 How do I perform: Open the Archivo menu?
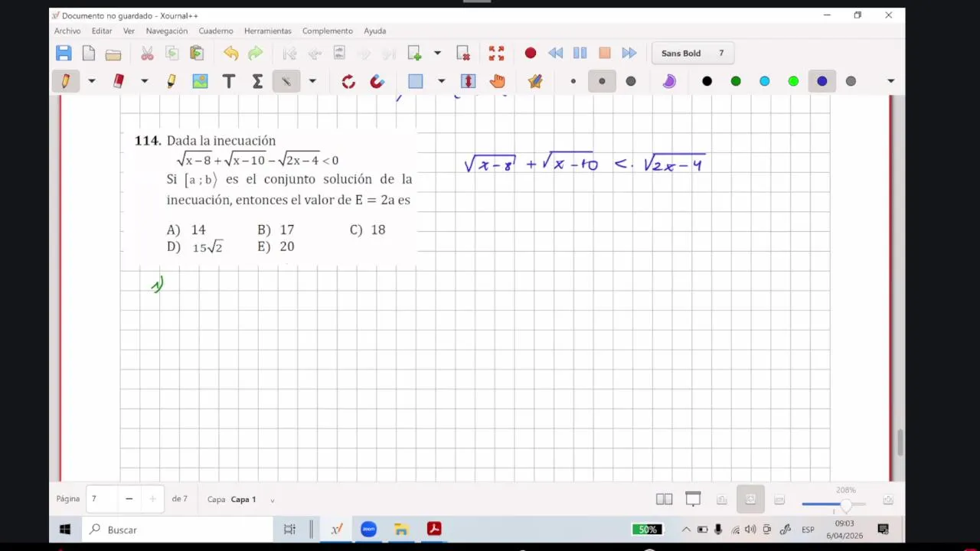(x=67, y=31)
